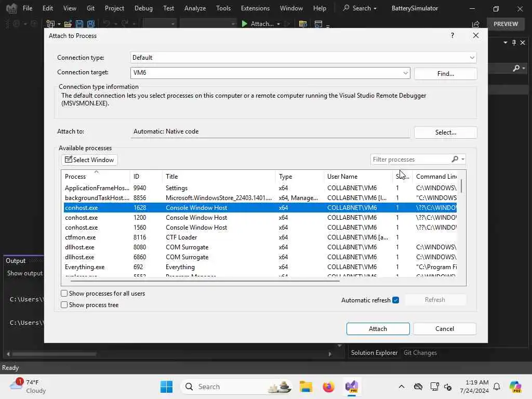Click the Attach button in dialog

[378, 329]
